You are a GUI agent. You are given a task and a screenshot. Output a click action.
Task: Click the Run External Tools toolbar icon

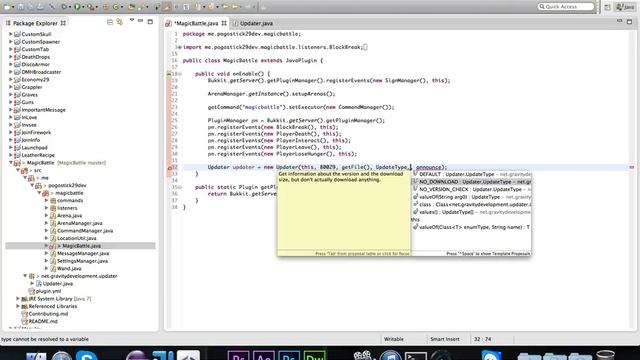[91, 7]
